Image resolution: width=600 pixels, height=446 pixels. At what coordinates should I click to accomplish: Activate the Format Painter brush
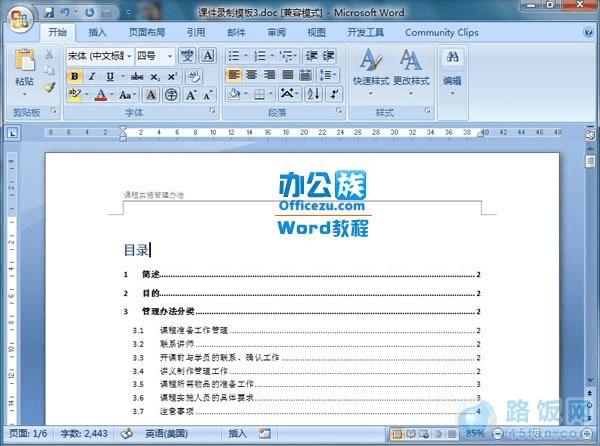tap(49, 88)
